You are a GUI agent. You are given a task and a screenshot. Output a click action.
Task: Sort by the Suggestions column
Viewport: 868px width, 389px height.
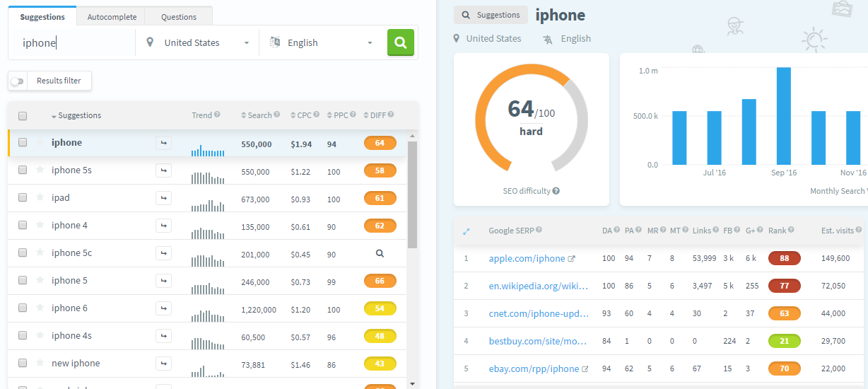coord(76,115)
